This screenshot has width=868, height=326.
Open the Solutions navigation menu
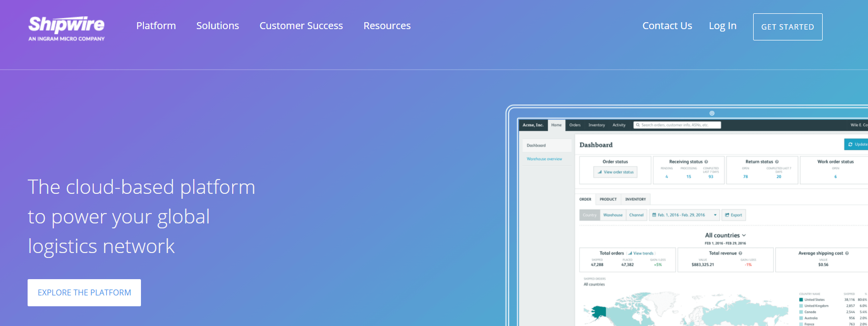click(217, 26)
